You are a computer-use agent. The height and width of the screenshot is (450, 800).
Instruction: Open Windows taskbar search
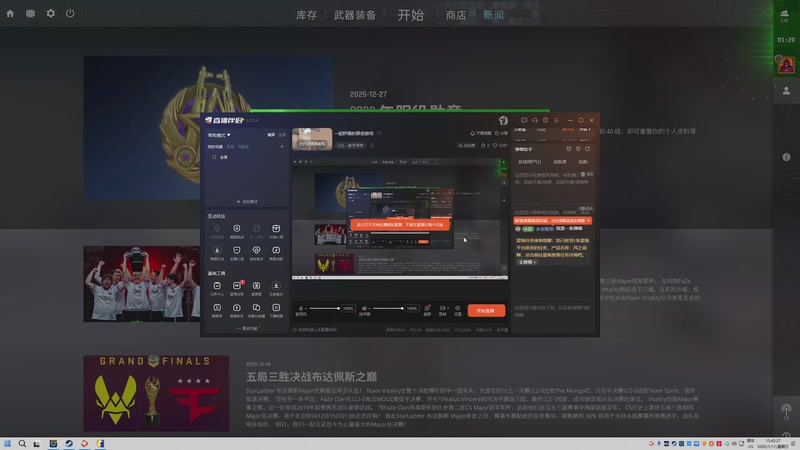22,443
